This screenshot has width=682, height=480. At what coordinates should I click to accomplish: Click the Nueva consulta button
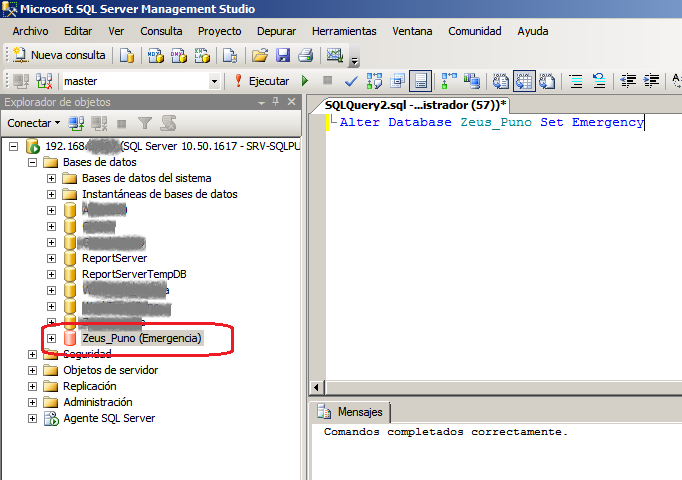coord(59,55)
